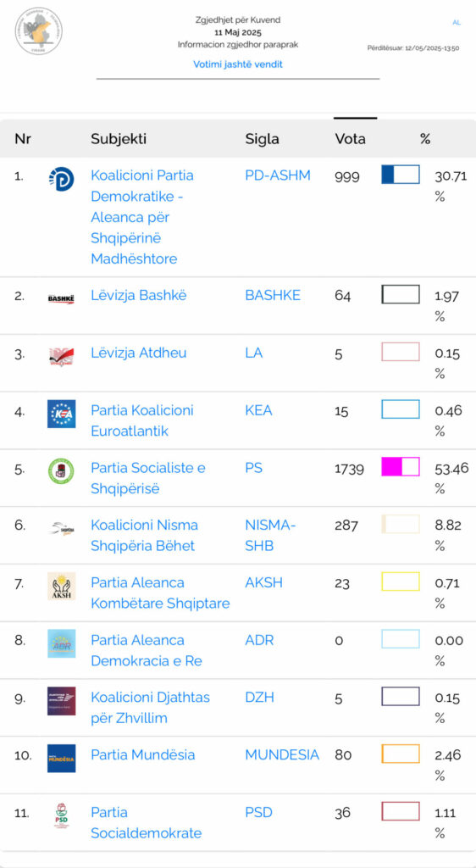This screenshot has height=868, width=476.
Task: Click the Lëvizja Atdheu eagle logo
Action: coord(61,357)
